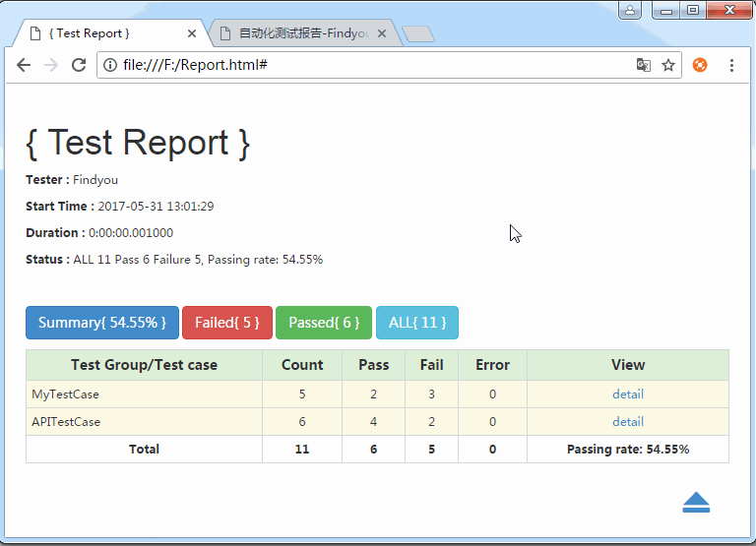This screenshot has height=546, width=756.
Task: Switch to the 自动化测试报告-Findyou tab
Action: [304, 33]
